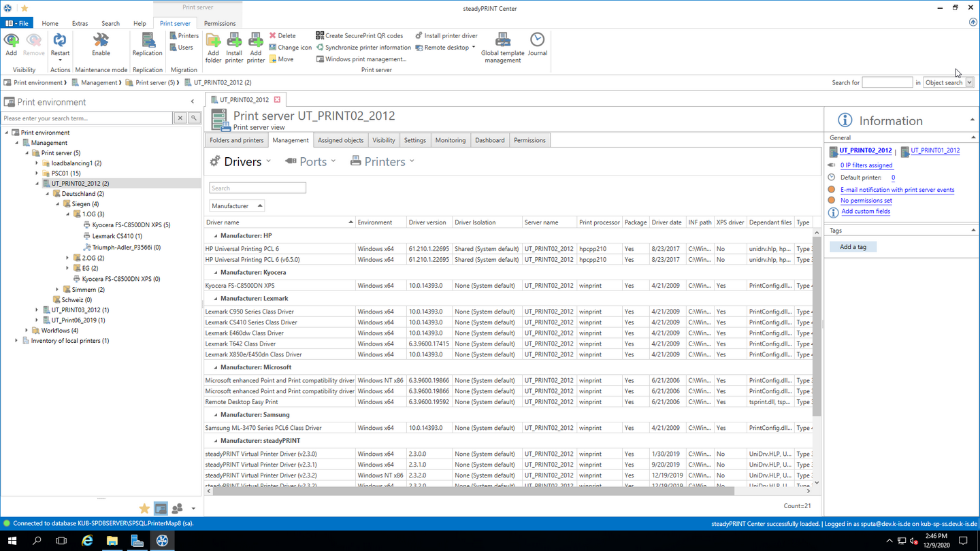Open the File menu
The width and height of the screenshot is (980, 551).
pyautogui.click(x=17, y=23)
